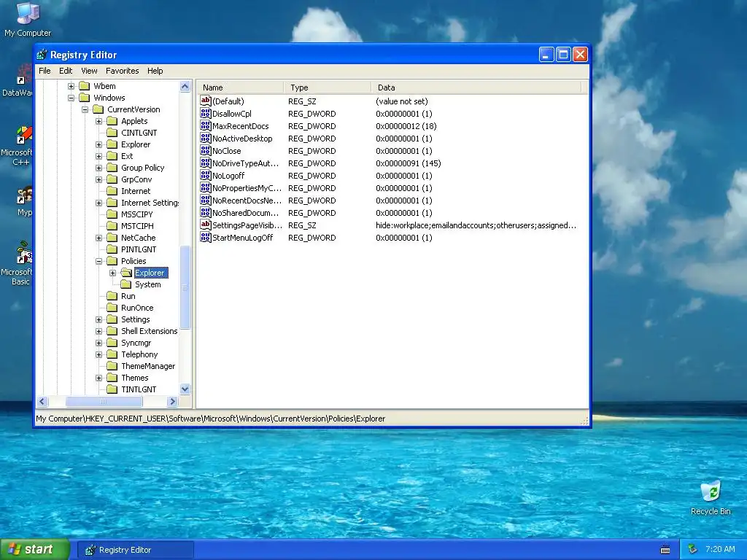Expand the Applets tree node

(x=98, y=121)
